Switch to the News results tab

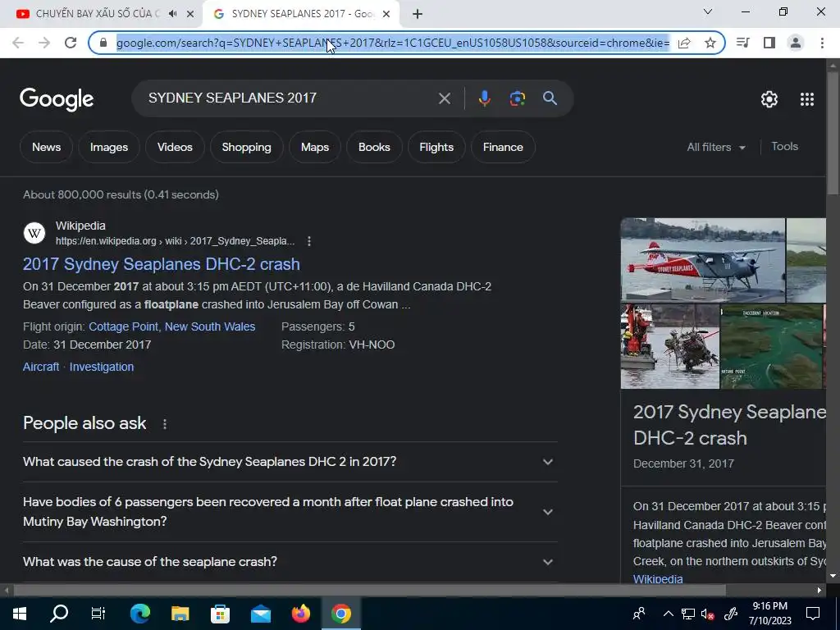(47, 147)
